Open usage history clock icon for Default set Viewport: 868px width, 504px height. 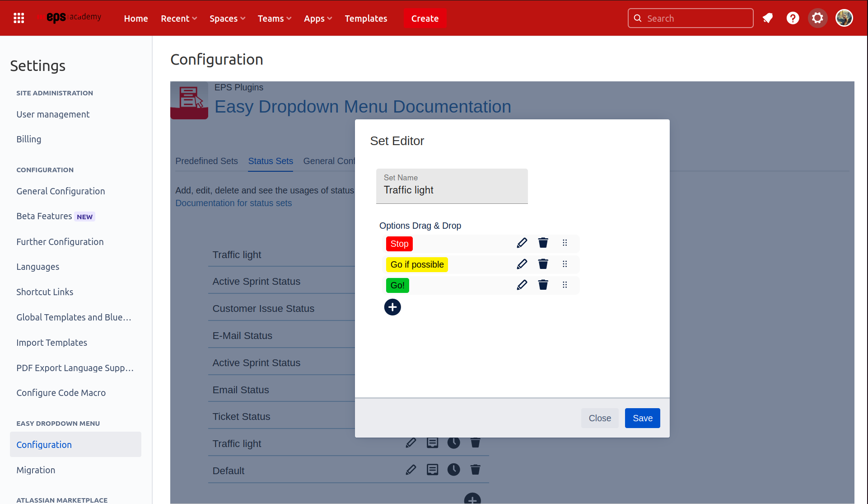454,469
